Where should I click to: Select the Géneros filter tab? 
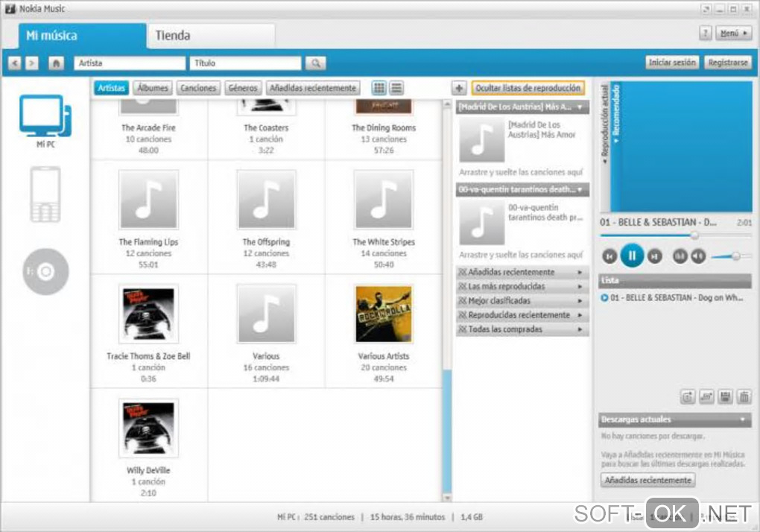click(242, 88)
